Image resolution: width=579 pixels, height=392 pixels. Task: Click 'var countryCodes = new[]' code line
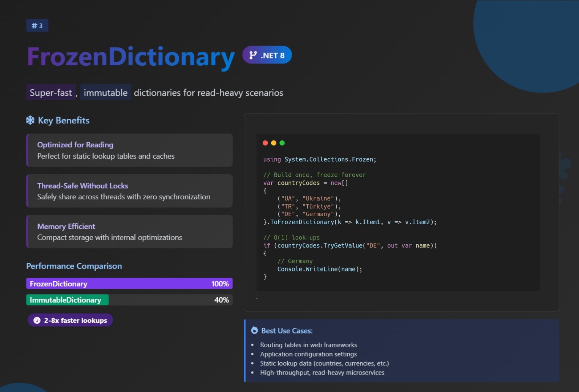pyautogui.click(x=305, y=183)
